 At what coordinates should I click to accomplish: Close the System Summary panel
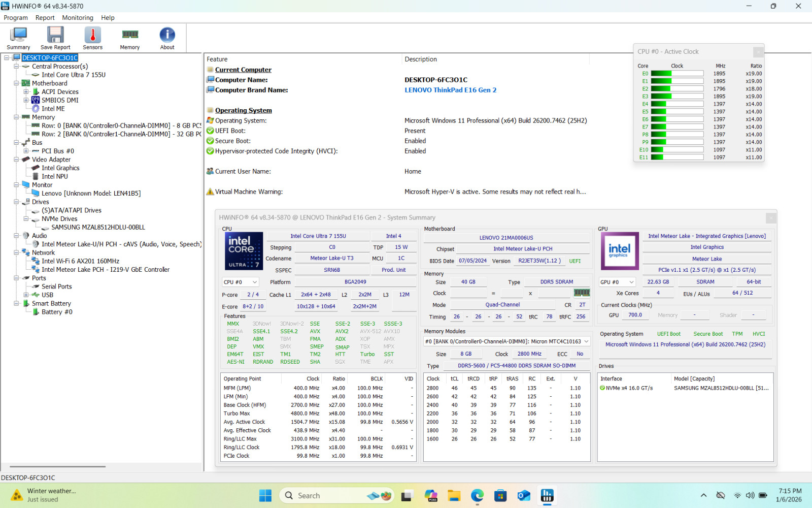[771, 217]
